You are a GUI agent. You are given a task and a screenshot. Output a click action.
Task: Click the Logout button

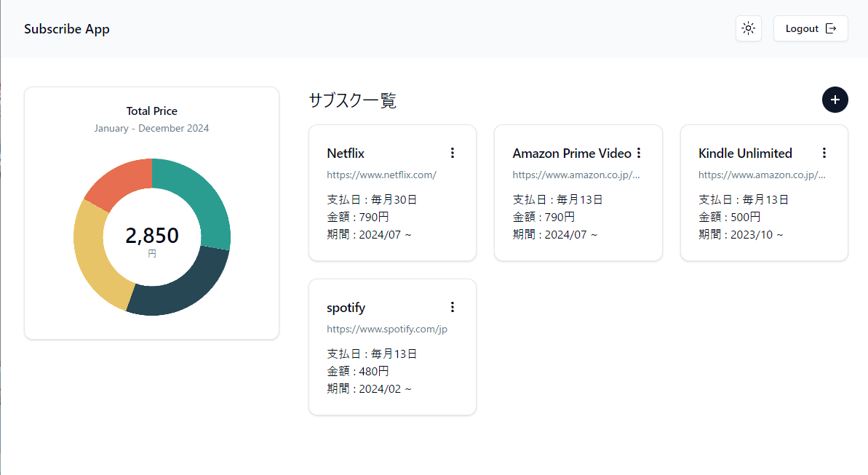811,28
